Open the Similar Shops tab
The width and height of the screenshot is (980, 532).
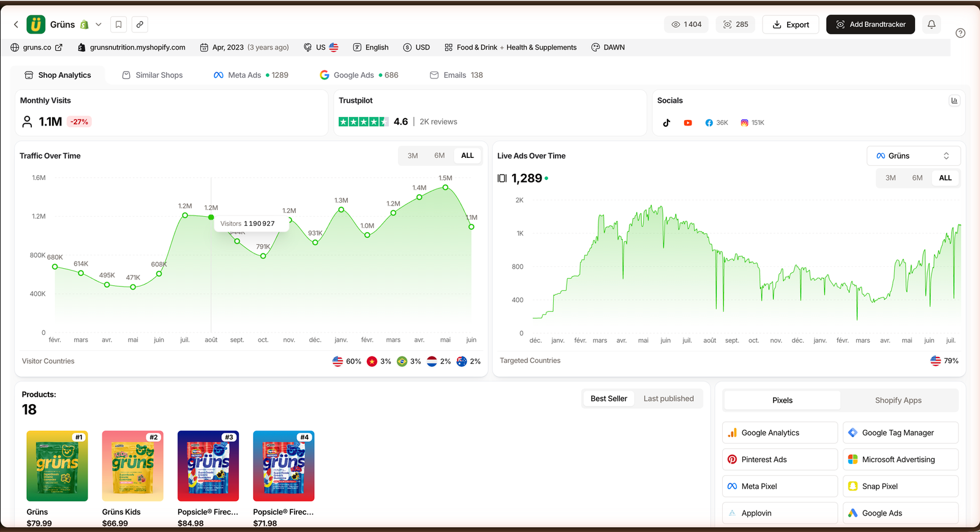pos(153,75)
